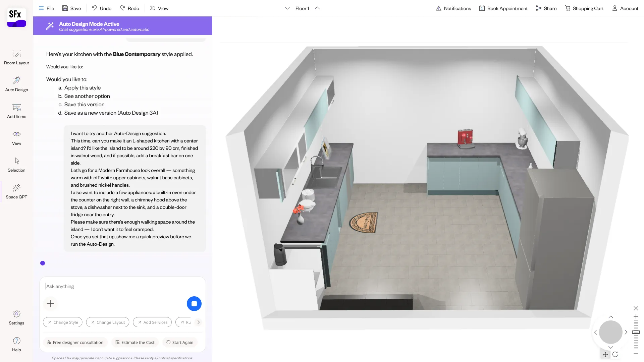Viewport: 644px width, 362px height.
Task: Close the navigation control overlay
Action: 636,308
